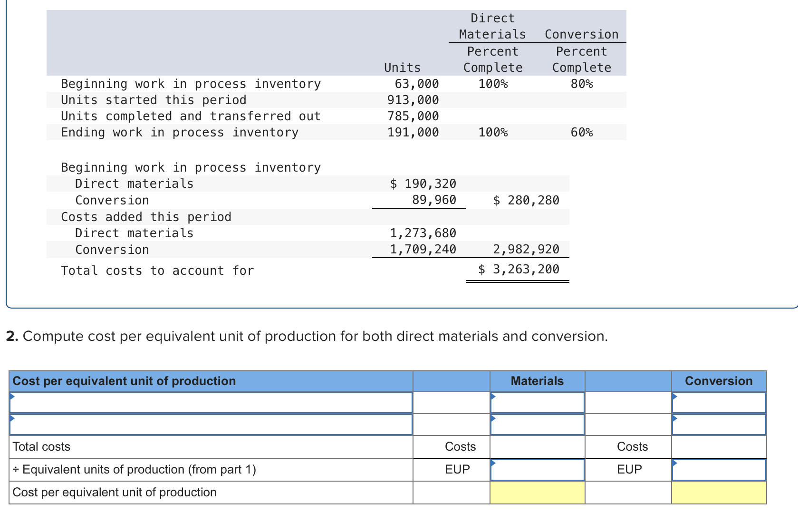Select the yellow Materials cost per unit cell
The image size is (798, 532).
coord(536,493)
